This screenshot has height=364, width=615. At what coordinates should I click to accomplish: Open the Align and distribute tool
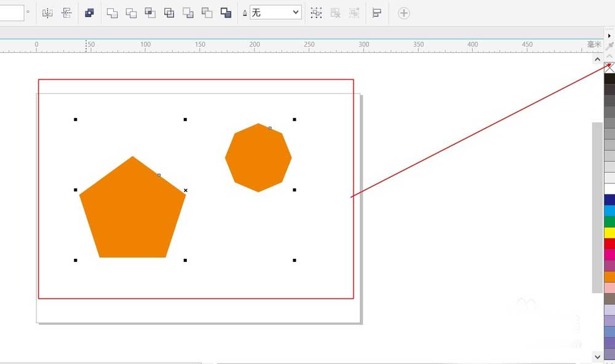click(x=377, y=13)
